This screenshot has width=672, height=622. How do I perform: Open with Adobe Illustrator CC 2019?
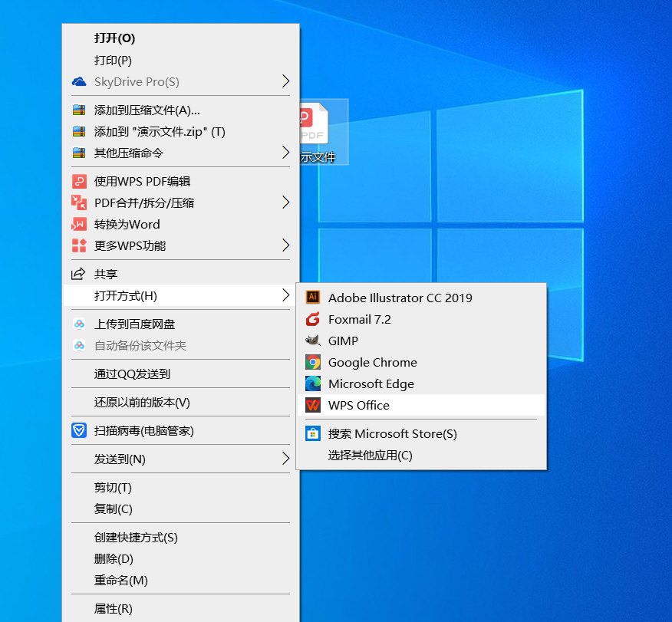pyautogui.click(x=421, y=298)
